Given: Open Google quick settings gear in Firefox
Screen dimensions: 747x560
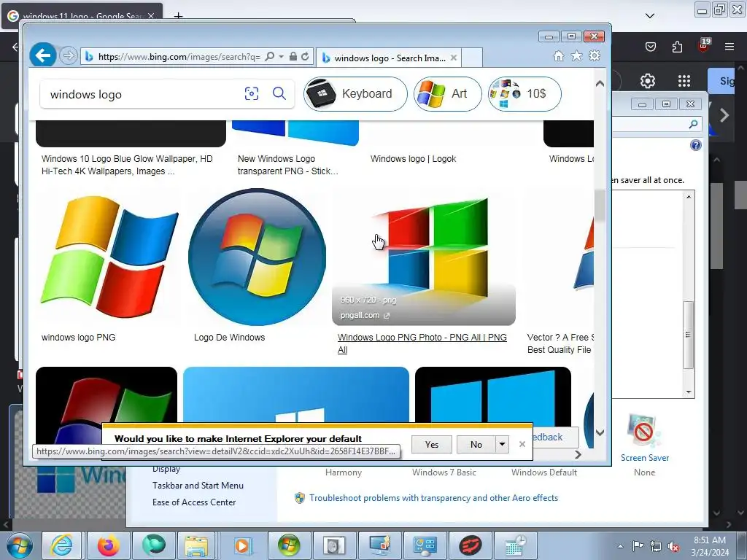Looking at the screenshot, I should tap(648, 81).
